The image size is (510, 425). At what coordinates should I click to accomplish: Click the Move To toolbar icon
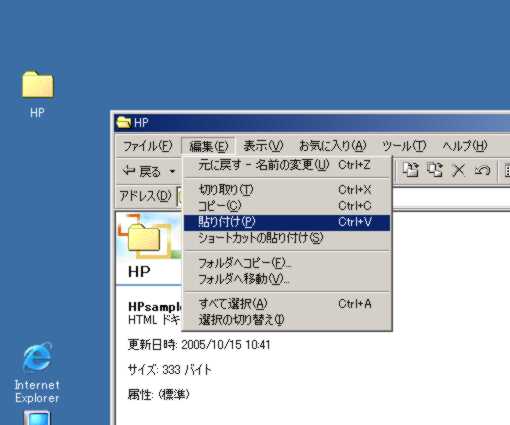(411, 170)
